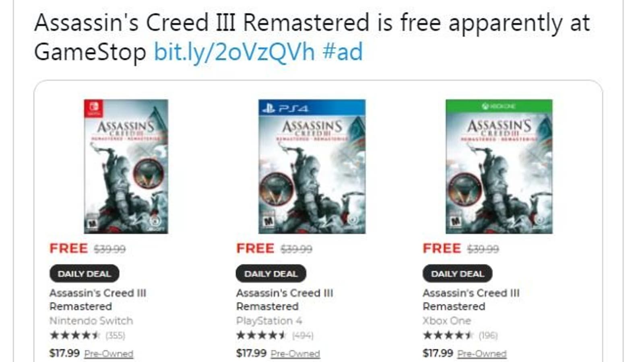The height and width of the screenshot is (362, 644).
Task: Click FREE price on PlayStation 4 listing
Action: click(255, 249)
